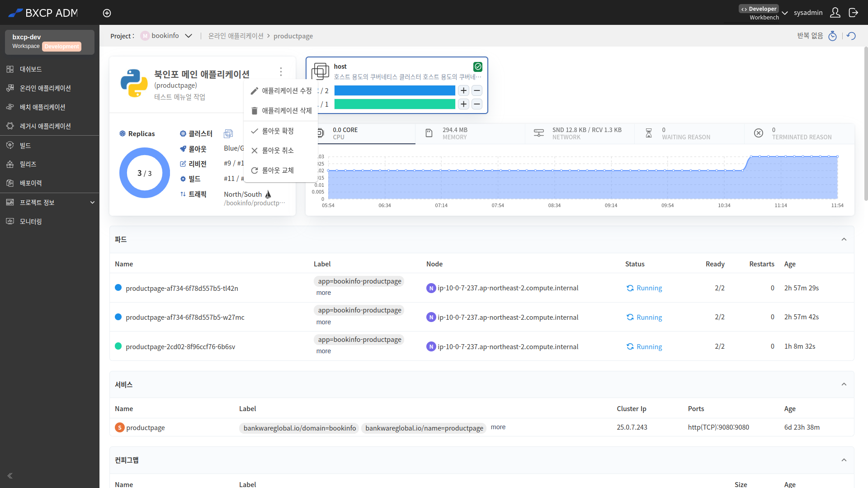This screenshot has height=488, width=868.
Task: Click more beside productpage service labels
Action: pos(498,427)
